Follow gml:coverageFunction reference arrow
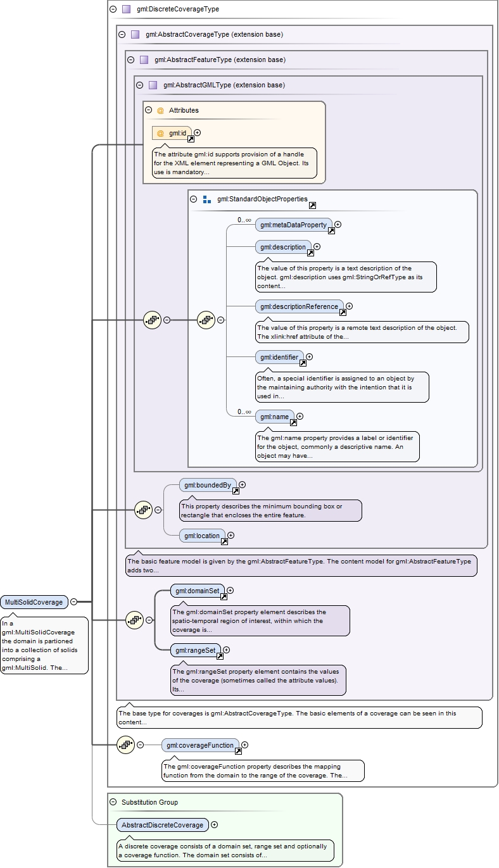499x868 pixels. click(x=238, y=752)
